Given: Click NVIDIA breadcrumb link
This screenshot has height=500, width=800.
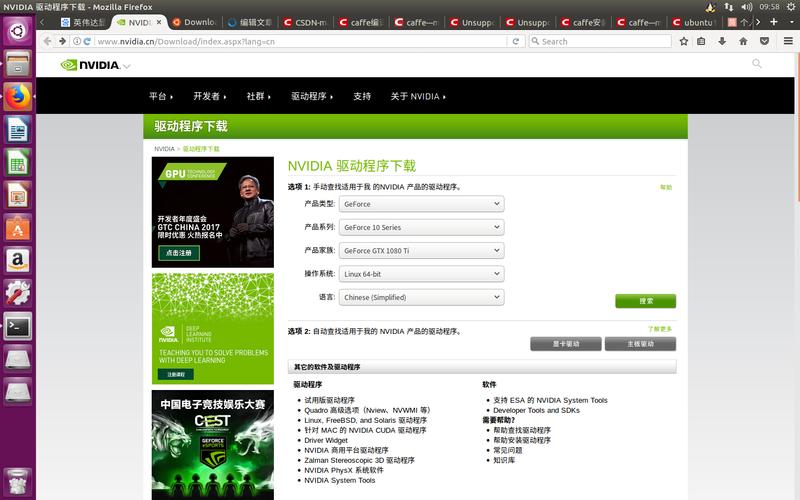Looking at the screenshot, I should (x=164, y=149).
